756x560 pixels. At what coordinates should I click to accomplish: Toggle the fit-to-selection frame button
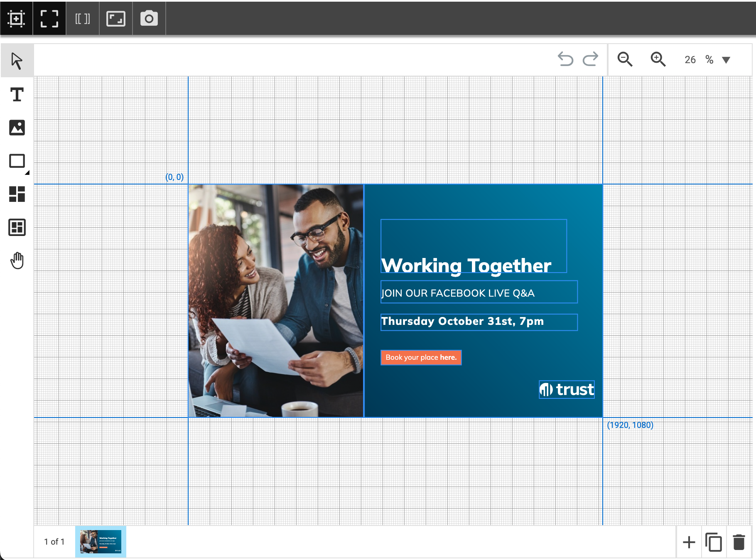(16, 18)
